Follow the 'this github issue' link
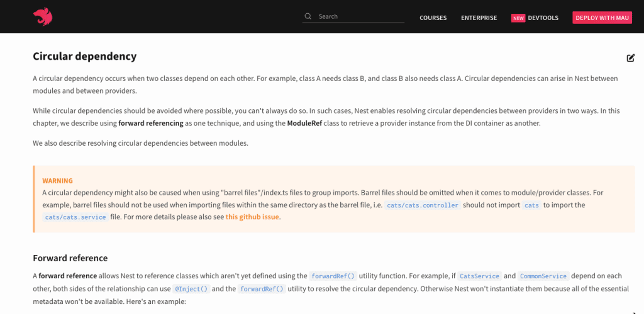The image size is (644, 314). click(252, 217)
